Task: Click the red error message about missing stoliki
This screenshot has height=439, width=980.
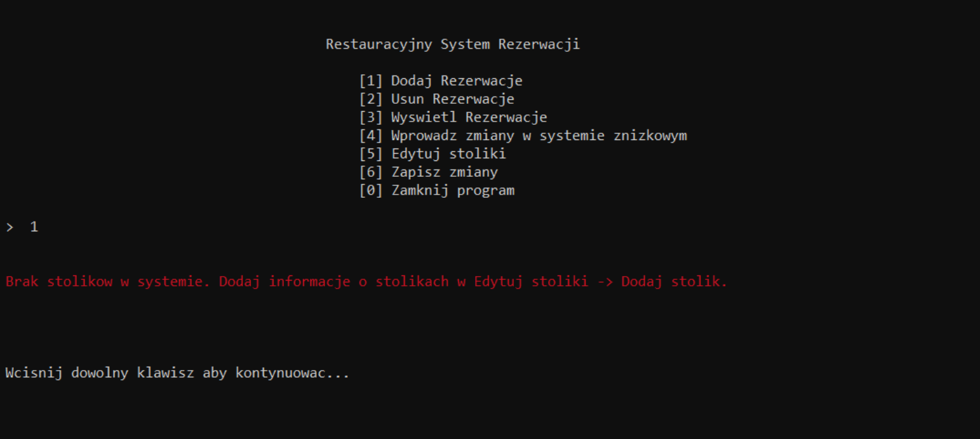Action: coord(365,281)
